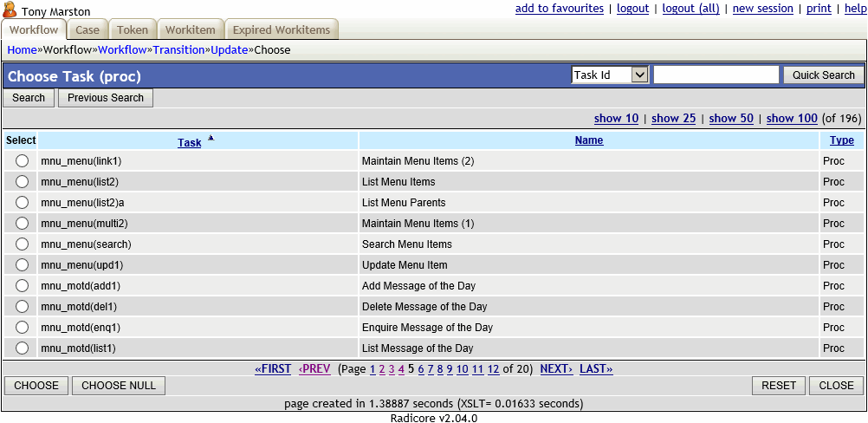The width and height of the screenshot is (868, 423).
Task: Click inside the quick search text field
Action: pos(716,75)
